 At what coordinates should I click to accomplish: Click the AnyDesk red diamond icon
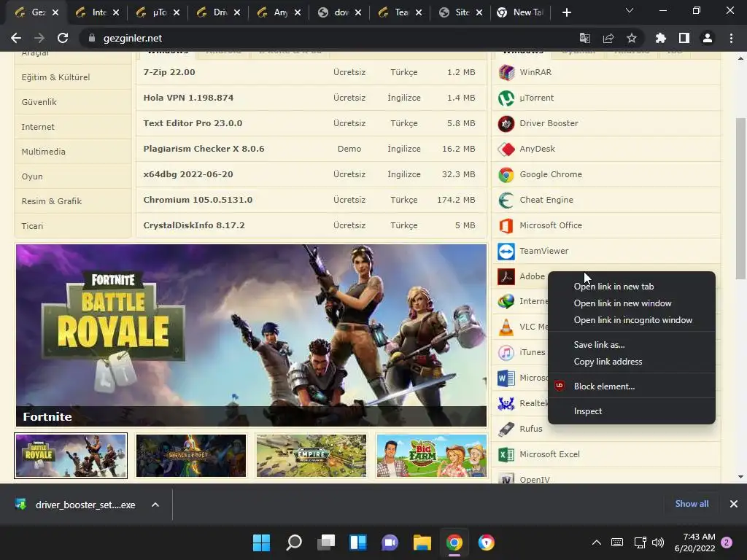[x=506, y=149]
